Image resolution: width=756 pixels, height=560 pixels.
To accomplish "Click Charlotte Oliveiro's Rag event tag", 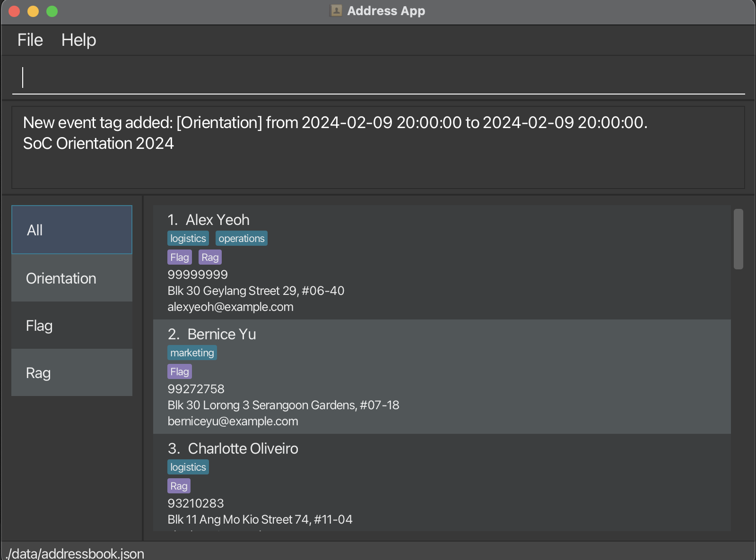I will point(179,486).
